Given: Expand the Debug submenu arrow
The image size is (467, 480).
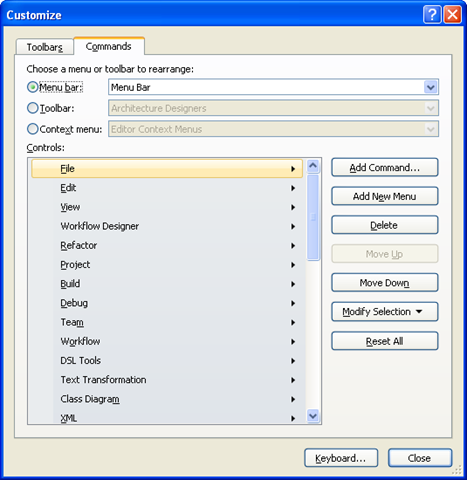Looking at the screenshot, I should click(293, 303).
